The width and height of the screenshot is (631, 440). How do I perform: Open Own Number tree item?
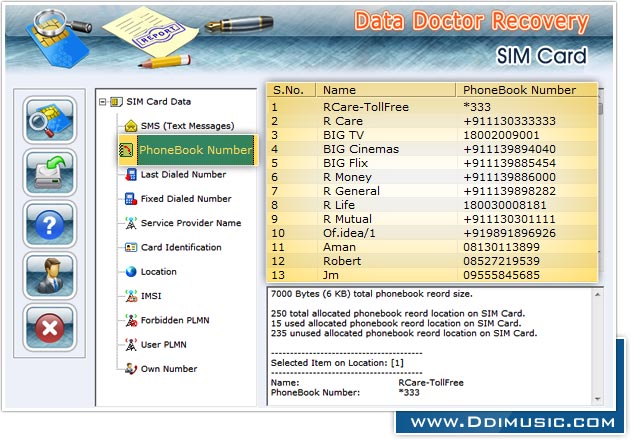click(x=169, y=369)
